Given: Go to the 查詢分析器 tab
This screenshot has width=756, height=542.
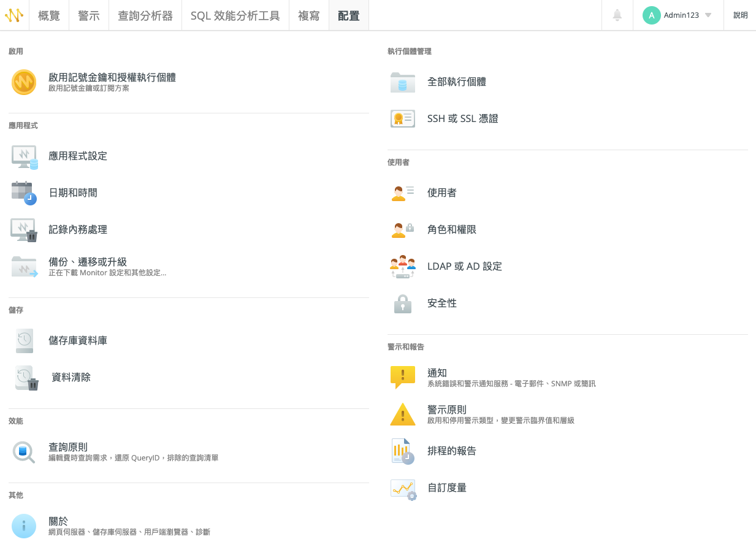Looking at the screenshot, I should click(x=145, y=15).
